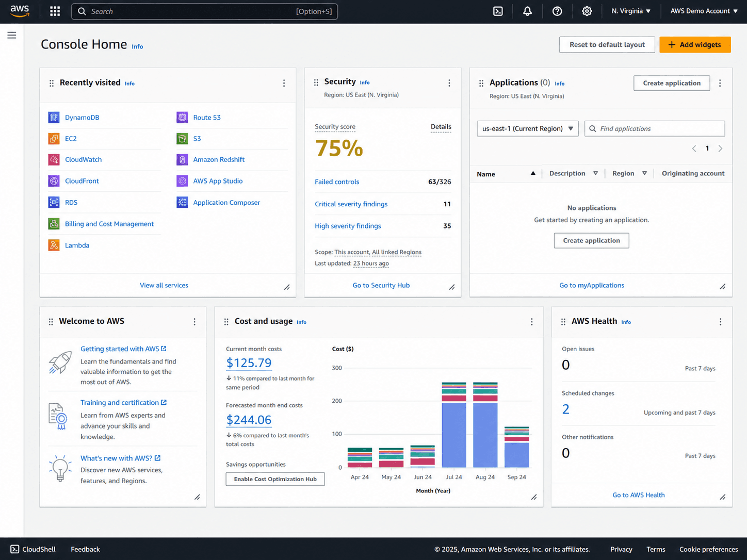747x560 pixels.
Task: Open High severity findings link
Action: pyautogui.click(x=348, y=226)
